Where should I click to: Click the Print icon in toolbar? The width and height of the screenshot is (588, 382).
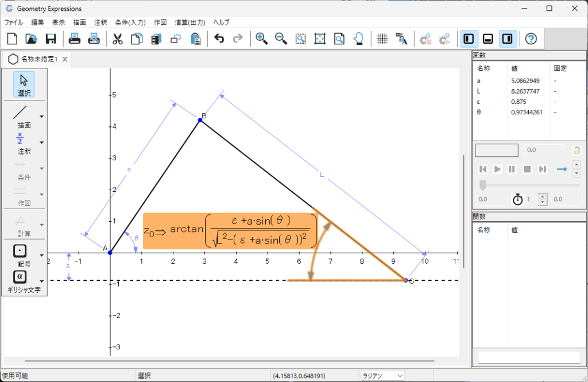coord(75,39)
